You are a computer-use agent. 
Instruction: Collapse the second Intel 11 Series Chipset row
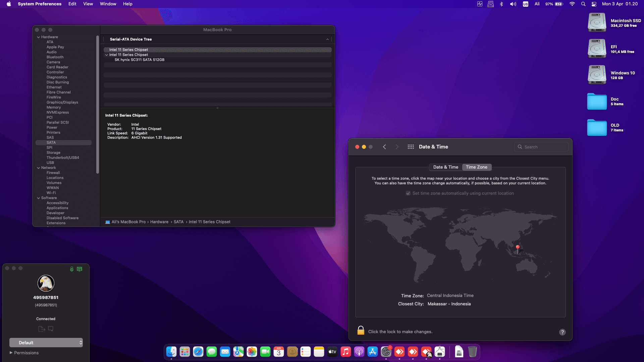(106, 55)
